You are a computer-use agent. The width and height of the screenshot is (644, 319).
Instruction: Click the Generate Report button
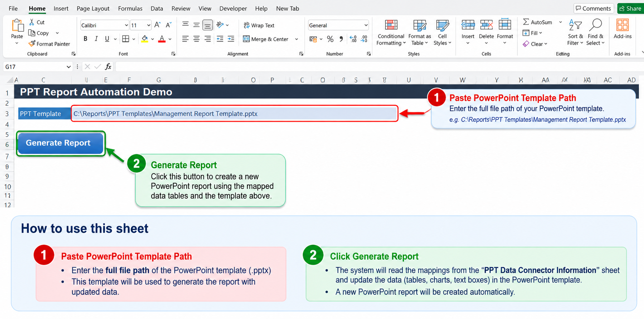(60, 143)
